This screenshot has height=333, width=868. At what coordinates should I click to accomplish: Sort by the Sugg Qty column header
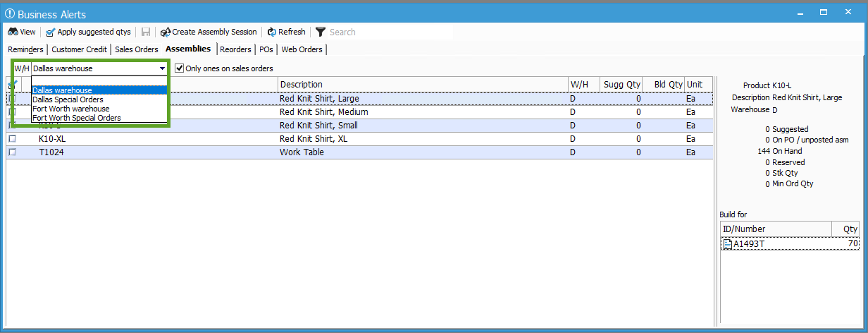pos(621,85)
